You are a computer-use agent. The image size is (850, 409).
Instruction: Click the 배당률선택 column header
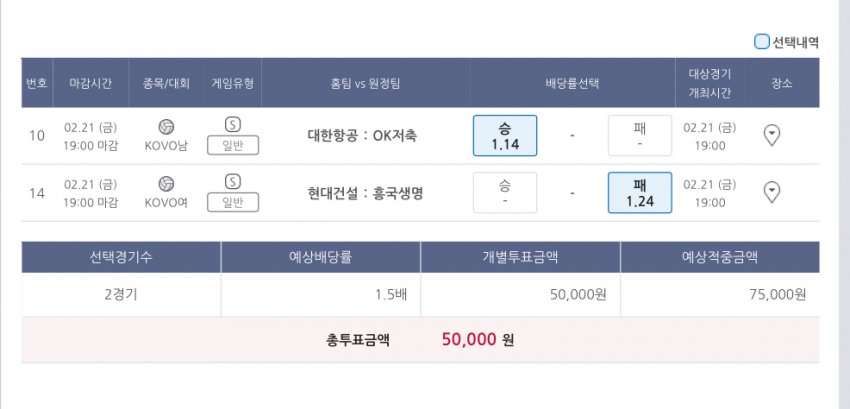[x=572, y=83]
